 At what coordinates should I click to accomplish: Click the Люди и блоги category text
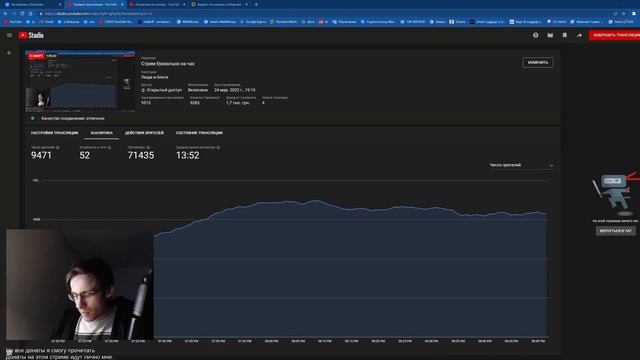tap(154, 77)
